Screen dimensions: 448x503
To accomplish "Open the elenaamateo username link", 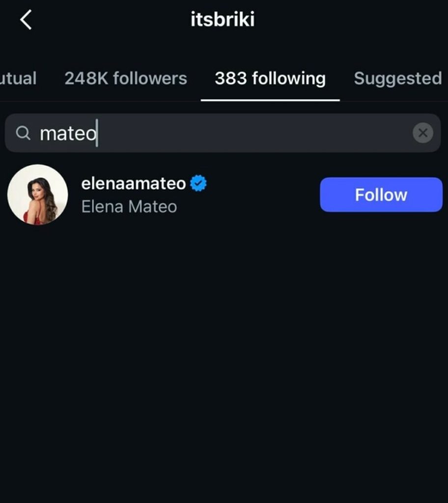I will (134, 184).
